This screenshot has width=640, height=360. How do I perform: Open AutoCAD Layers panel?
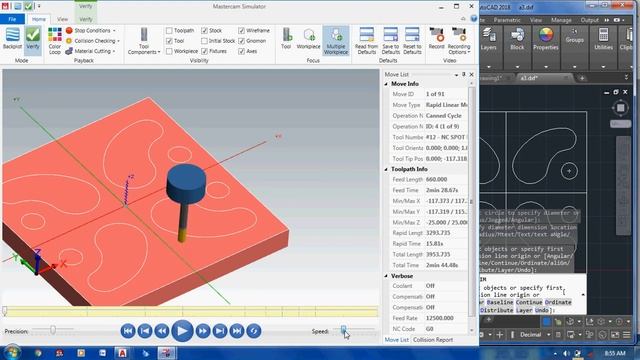point(488,40)
